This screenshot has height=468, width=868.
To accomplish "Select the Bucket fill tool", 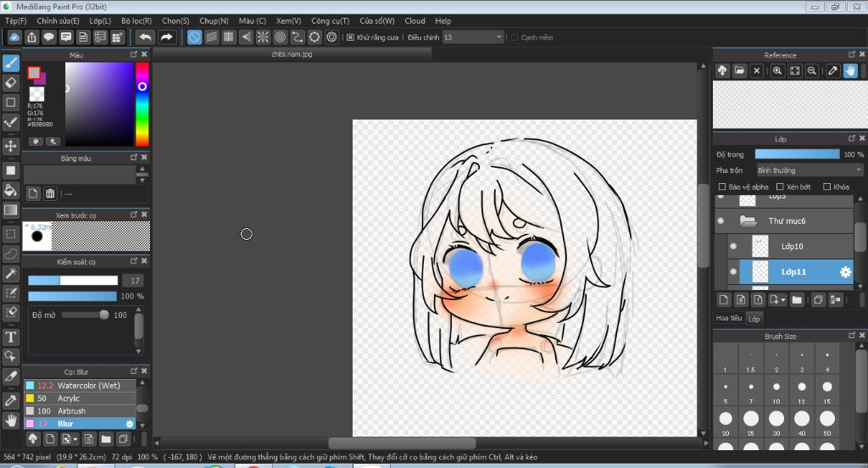I will (x=10, y=190).
